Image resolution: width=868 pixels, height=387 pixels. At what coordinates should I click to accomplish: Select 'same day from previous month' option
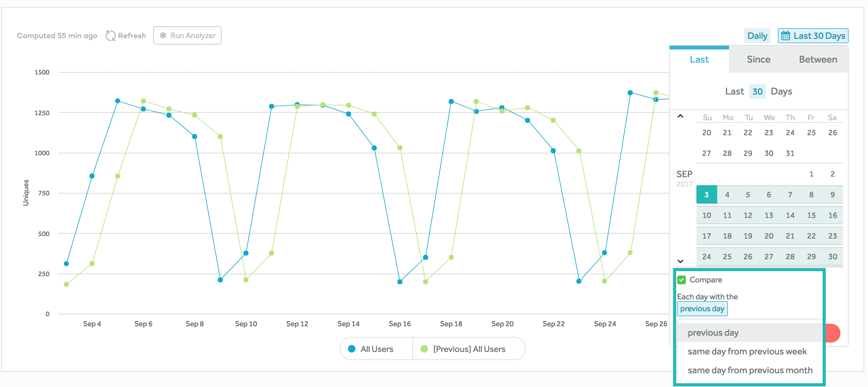point(750,370)
